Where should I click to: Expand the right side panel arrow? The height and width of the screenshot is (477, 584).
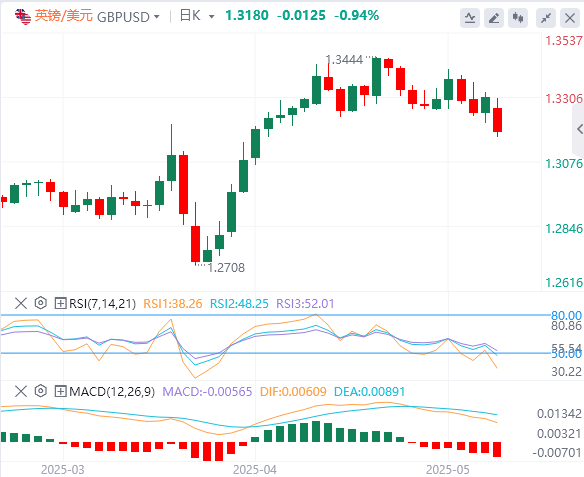pyautogui.click(x=579, y=129)
